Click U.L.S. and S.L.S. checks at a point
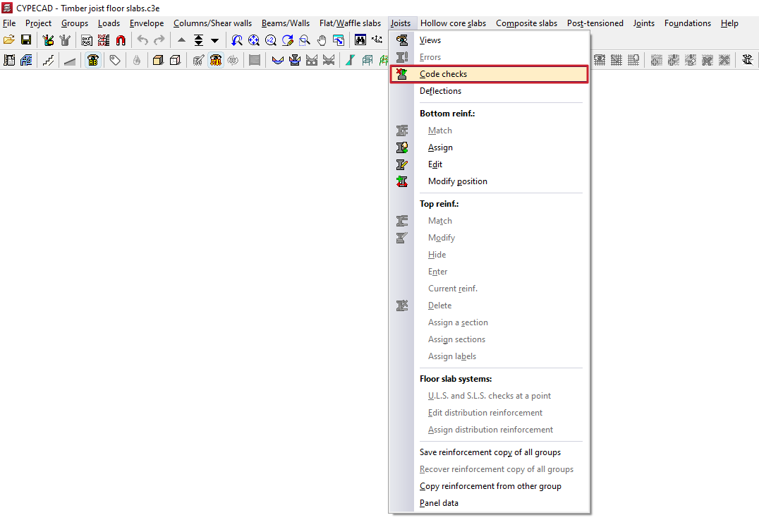The height and width of the screenshot is (532, 759). tap(490, 396)
